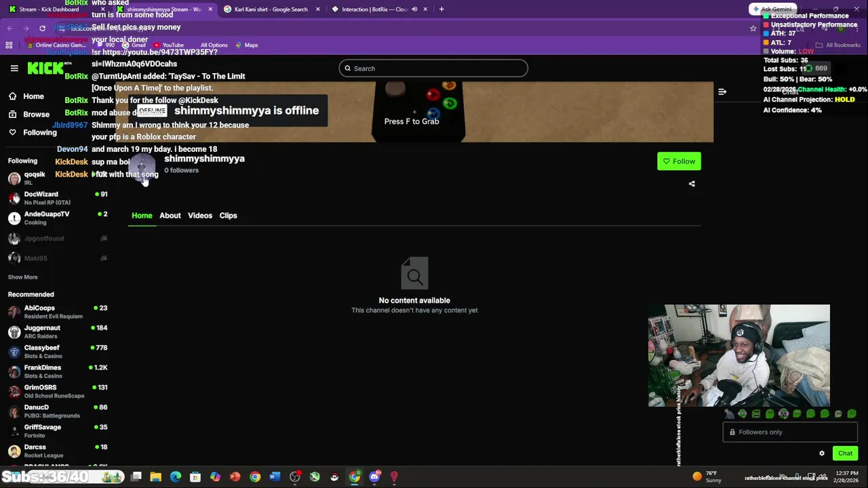Open the taskbar clock and date
The width and height of the screenshot is (868, 488).
846,476
